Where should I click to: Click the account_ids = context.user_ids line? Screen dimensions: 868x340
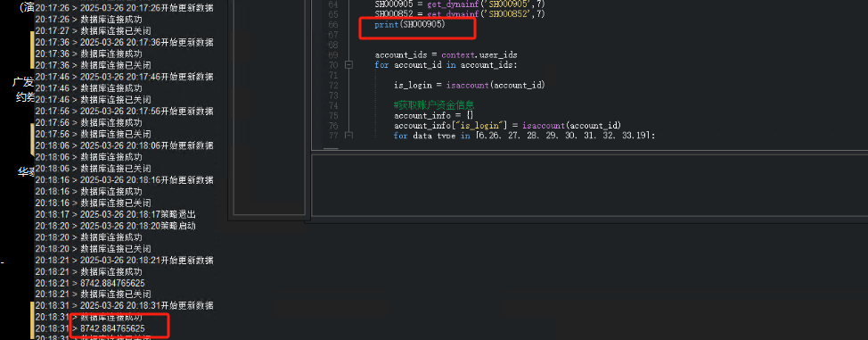(446, 55)
